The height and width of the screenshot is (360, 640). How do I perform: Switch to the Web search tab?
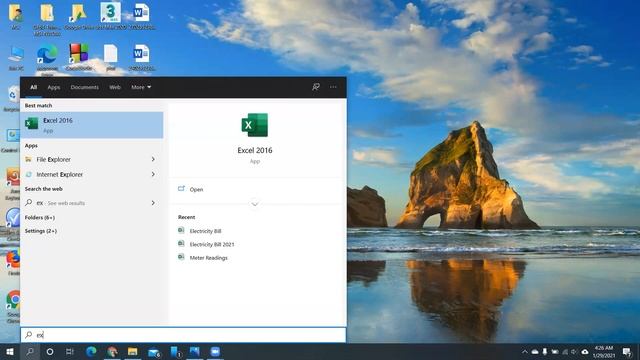(x=115, y=87)
